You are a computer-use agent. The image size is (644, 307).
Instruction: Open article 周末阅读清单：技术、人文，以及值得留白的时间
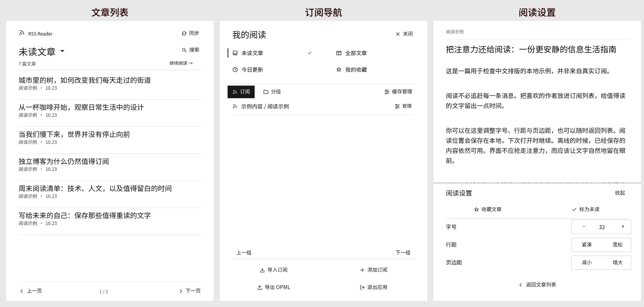click(x=95, y=188)
